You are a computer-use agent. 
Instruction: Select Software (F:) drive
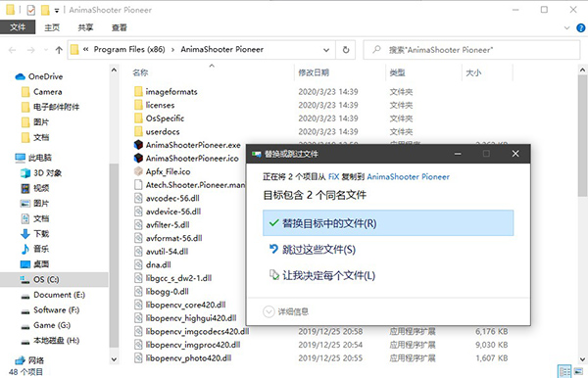(50, 310)
